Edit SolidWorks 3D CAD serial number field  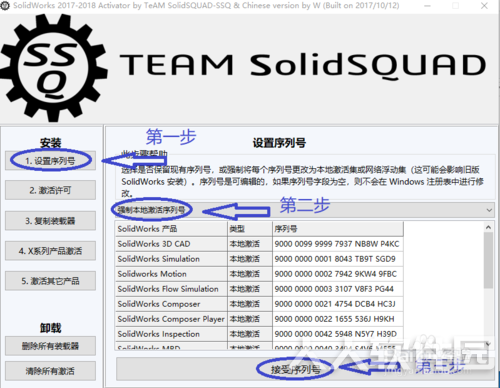[338, 244]
